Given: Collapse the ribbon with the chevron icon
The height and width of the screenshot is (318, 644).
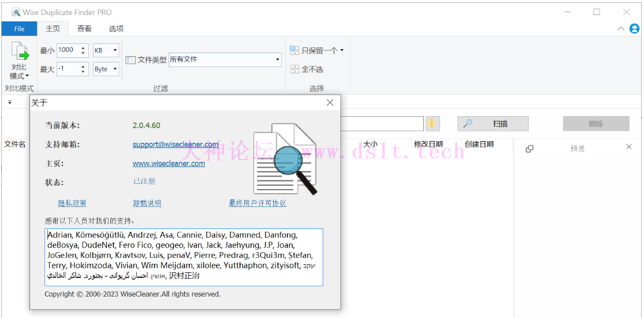Looking at the screenshot, I should (620, 28).
